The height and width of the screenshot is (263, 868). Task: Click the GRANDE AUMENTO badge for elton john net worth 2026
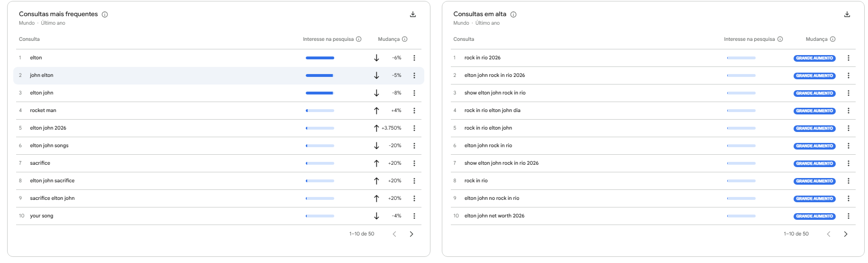(814, 216)
